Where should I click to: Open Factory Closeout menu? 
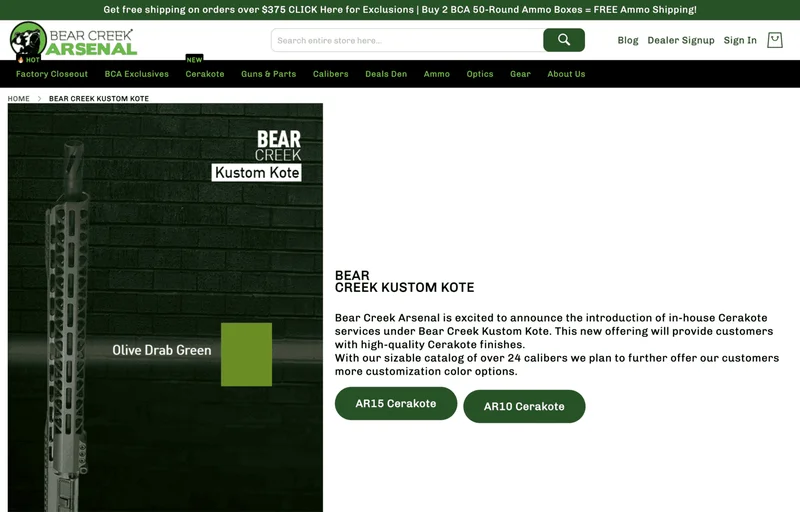[x=52, y=74]
